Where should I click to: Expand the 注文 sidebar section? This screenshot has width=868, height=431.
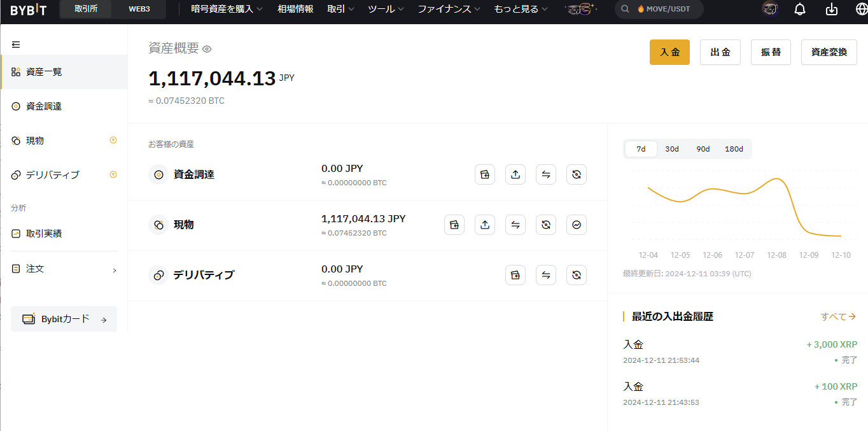(x=64, y=269)
